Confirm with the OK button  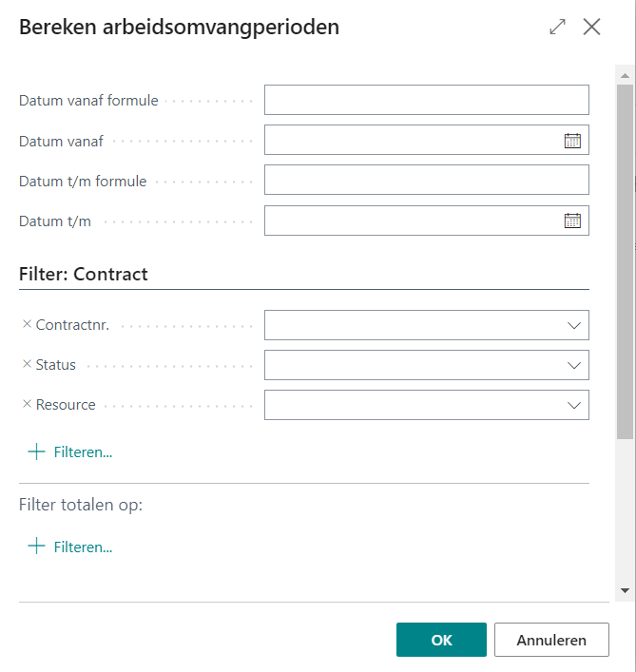441,640
